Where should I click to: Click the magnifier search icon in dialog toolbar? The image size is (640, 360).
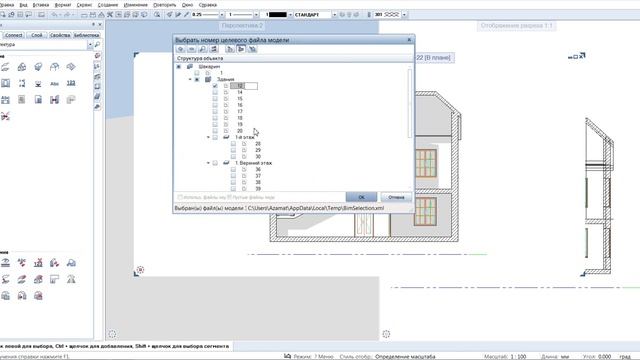click(202, 49)
